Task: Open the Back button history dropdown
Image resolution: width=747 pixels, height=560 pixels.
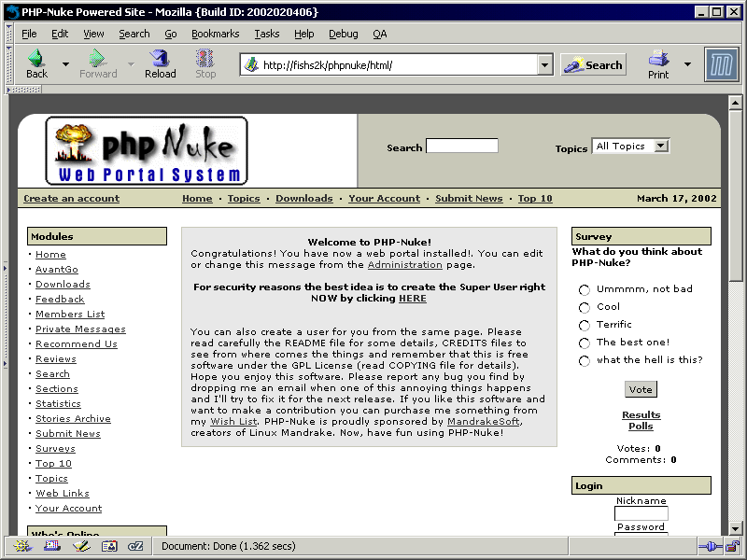Action: click(x=65, y=63)
